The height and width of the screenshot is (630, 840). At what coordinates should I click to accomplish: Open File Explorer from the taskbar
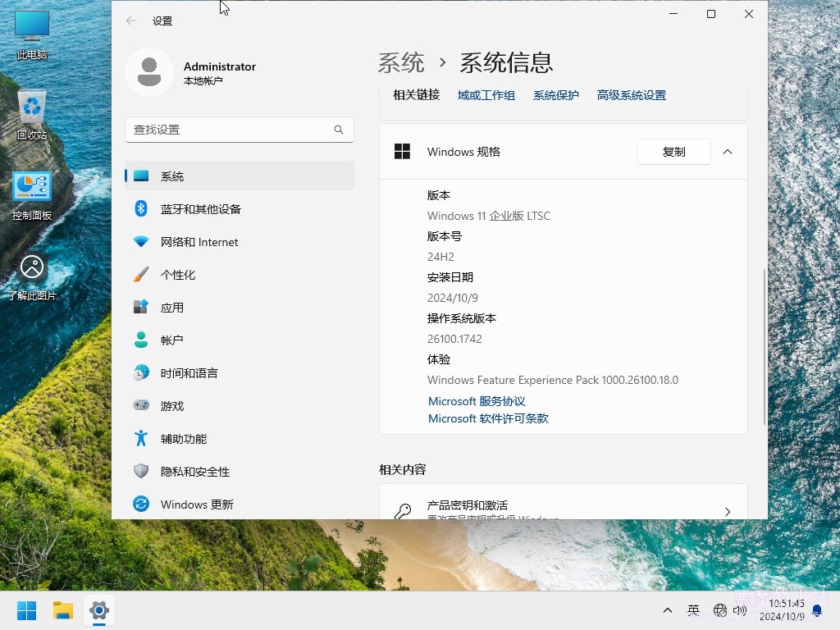pyautogui.click(x=62, y=610)
